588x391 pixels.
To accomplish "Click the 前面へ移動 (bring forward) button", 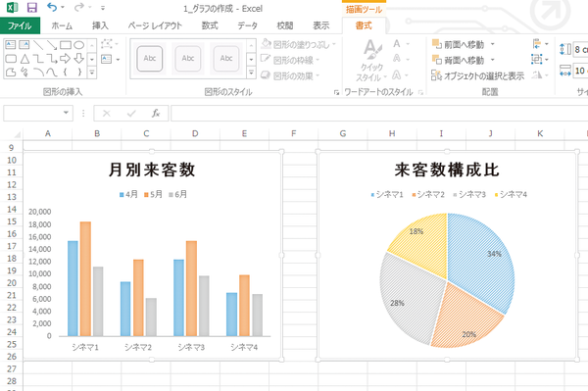I will [x=459, y=45].
